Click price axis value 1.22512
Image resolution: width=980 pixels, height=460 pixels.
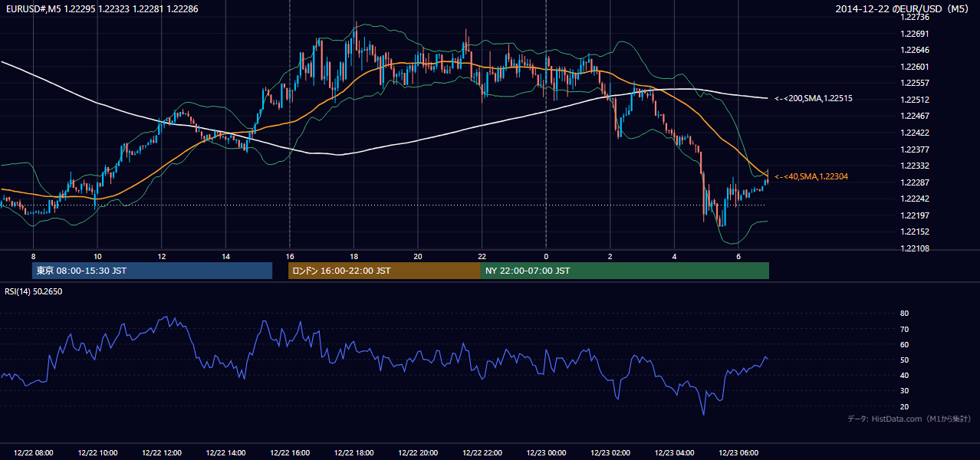[916, 100]
